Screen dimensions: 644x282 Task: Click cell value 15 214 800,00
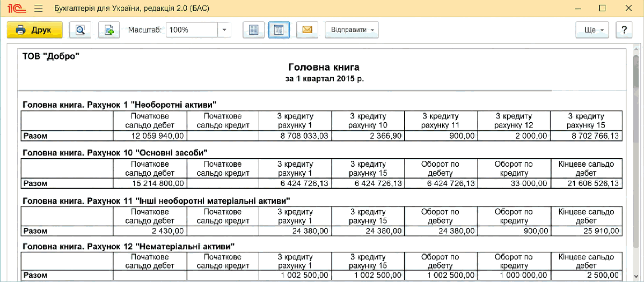coord(150,184)
